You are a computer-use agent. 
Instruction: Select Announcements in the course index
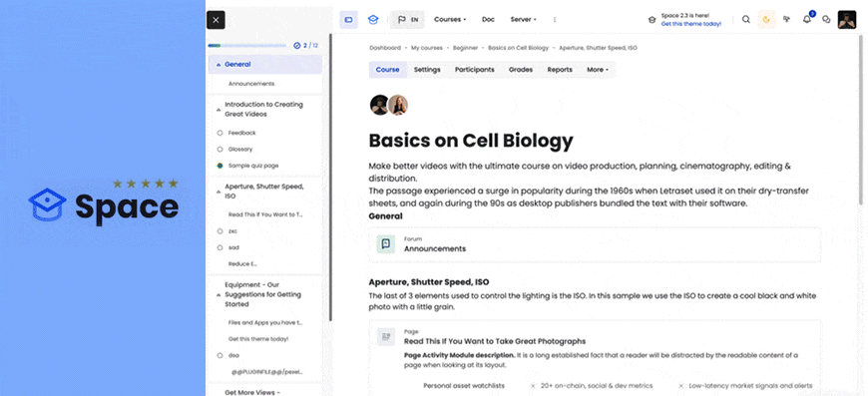[251, 84]
